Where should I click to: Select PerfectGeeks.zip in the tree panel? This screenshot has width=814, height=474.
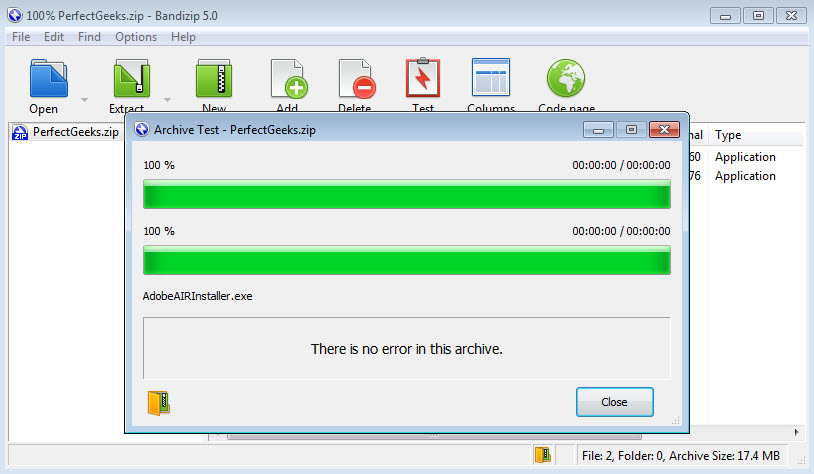[x=75, y=132]
